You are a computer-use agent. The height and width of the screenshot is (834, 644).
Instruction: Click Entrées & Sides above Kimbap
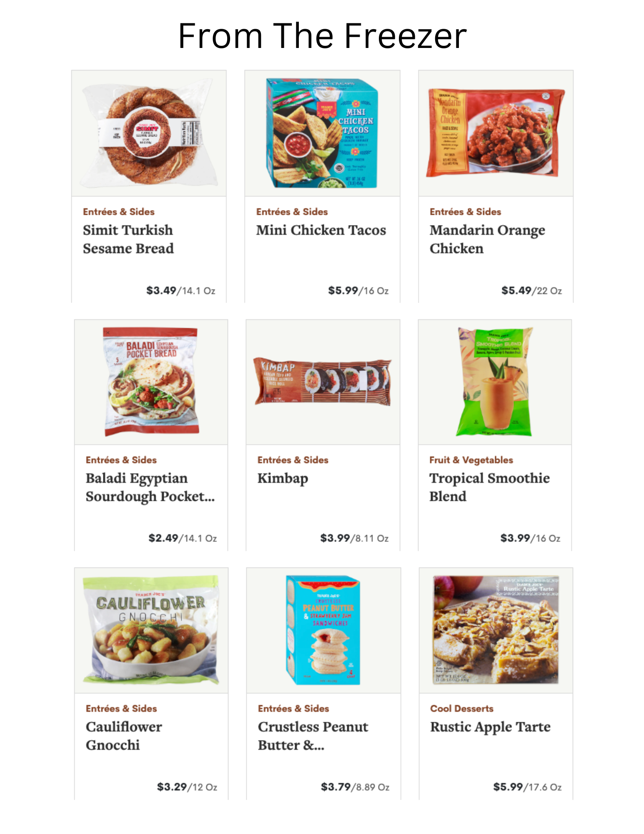293,460
